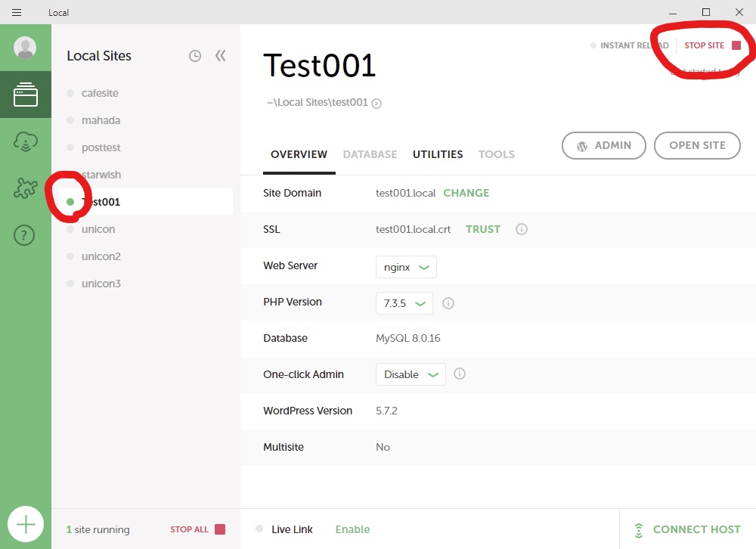Select the unicon2 site
Screen dimensions: 756x549
[x=101, y=256]
